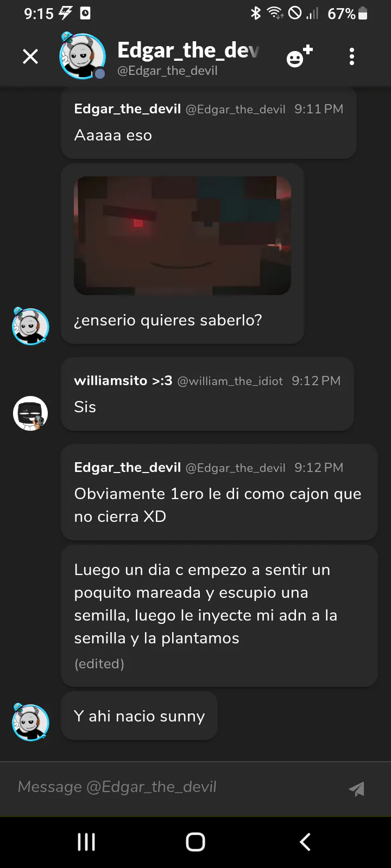The height and width of the screenshot is (868, 391).
Task: Open Edgar_the_devil's header profile avatar
Action: pos(82,55)
